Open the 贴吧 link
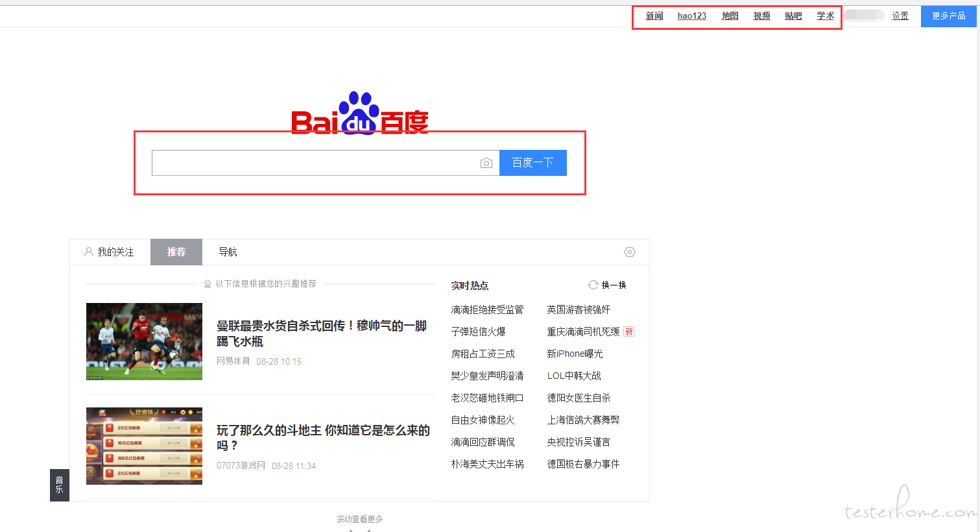The width and height of the screenshot is (980, 532). click(794, 16)
